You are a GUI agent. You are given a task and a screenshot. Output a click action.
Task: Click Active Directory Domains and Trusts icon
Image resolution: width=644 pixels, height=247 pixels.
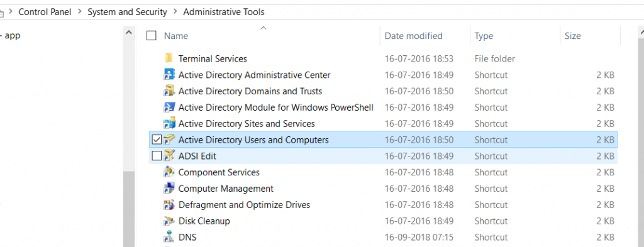pos(169,91)
